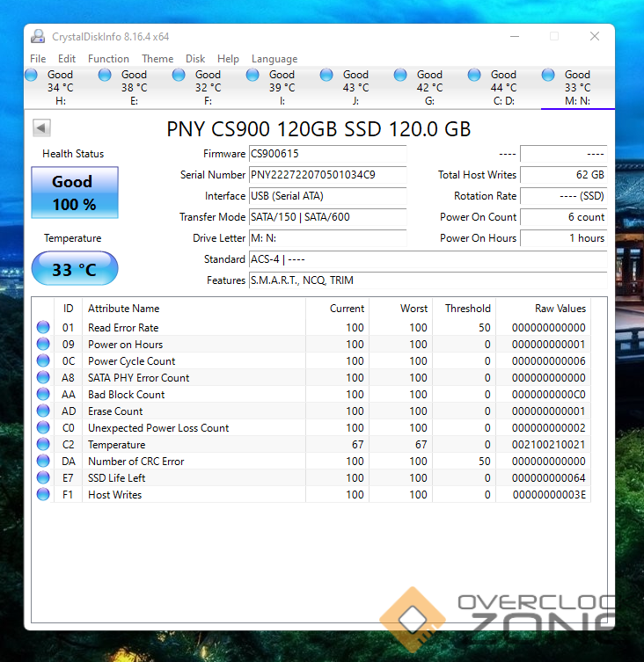
Task: Click raw value 002100210021
Action: click(548, 445)
